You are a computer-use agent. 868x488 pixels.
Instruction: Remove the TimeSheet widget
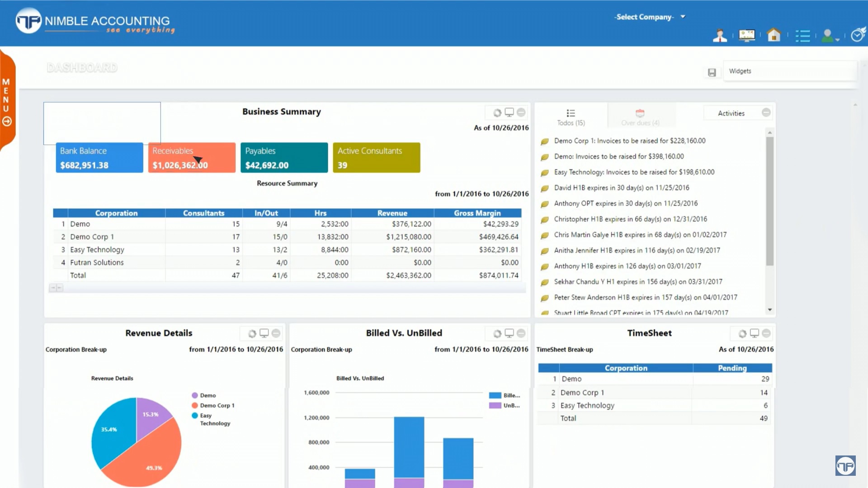766,333
